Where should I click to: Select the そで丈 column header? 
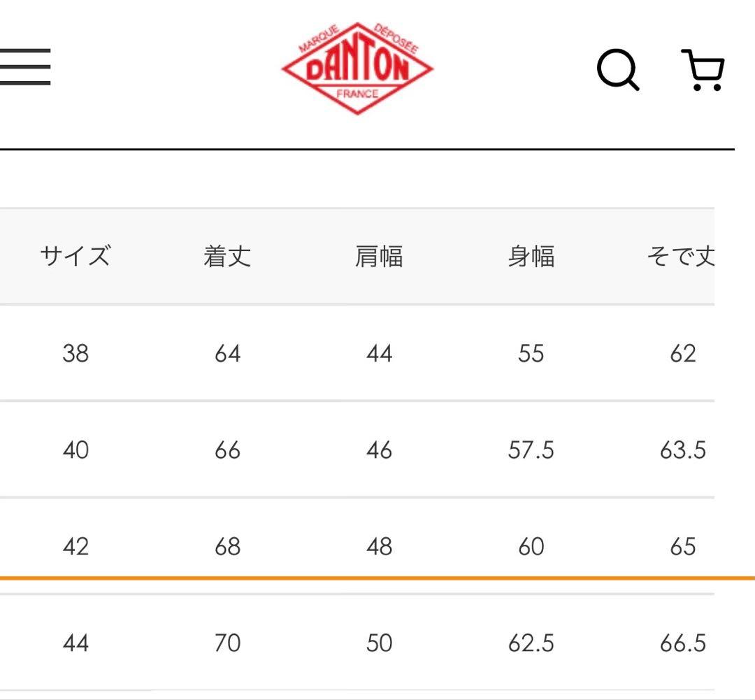(681, 257)
